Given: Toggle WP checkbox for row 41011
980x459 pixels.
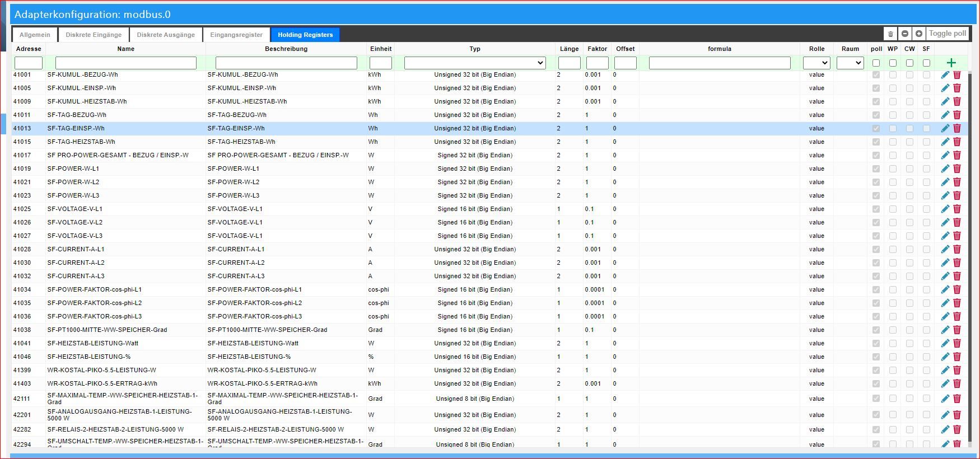Looking at the screenshot, I should 893,115.
